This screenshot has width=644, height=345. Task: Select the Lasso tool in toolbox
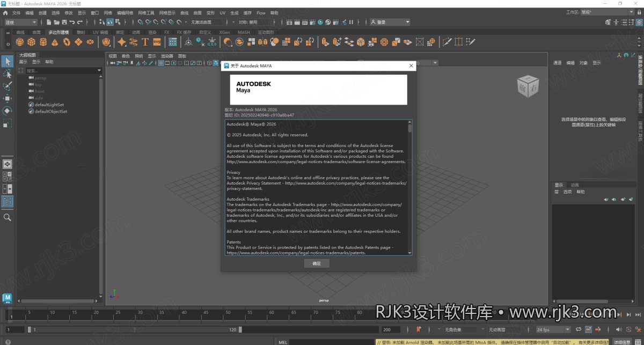(8, 74)
